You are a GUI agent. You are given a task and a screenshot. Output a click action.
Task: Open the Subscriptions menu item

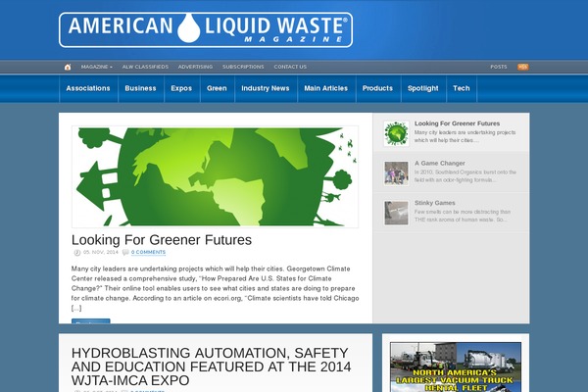click(243, 67)
